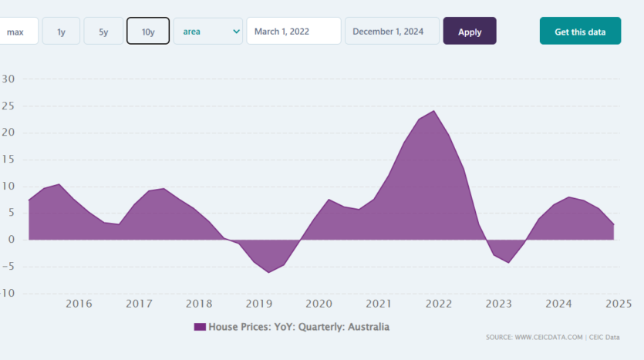
Task: Click the 2018 x-axis label
Action: click(x=199, y=304)
